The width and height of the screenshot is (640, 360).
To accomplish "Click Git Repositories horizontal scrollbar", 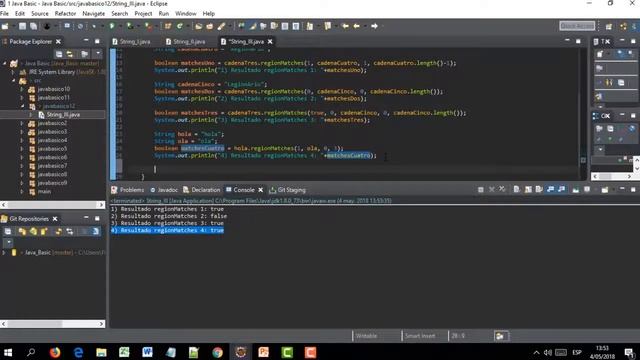I will [x=52, y=324].
